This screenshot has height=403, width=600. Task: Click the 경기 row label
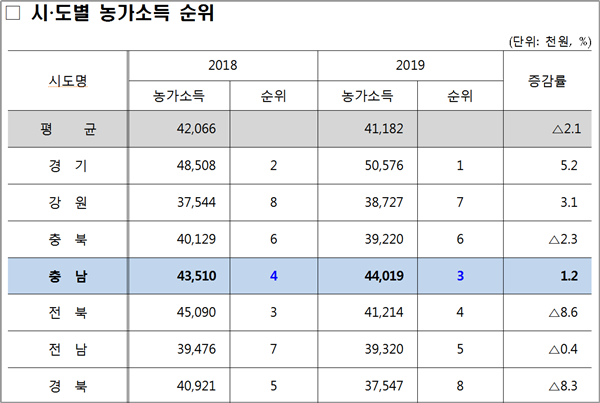point(68,166)
